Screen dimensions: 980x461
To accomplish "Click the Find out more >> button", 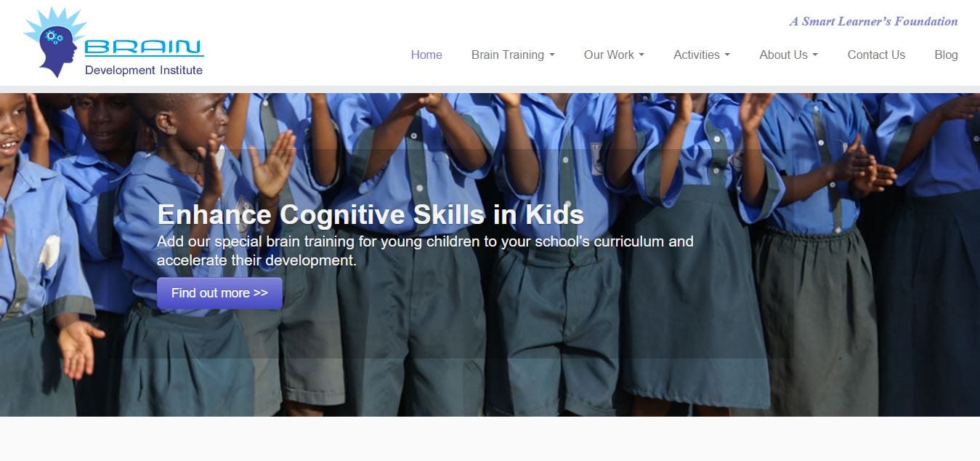I will (219, 293).
